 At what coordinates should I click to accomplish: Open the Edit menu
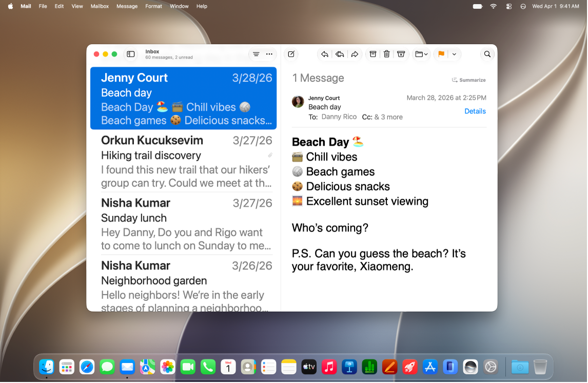(59, 6)
